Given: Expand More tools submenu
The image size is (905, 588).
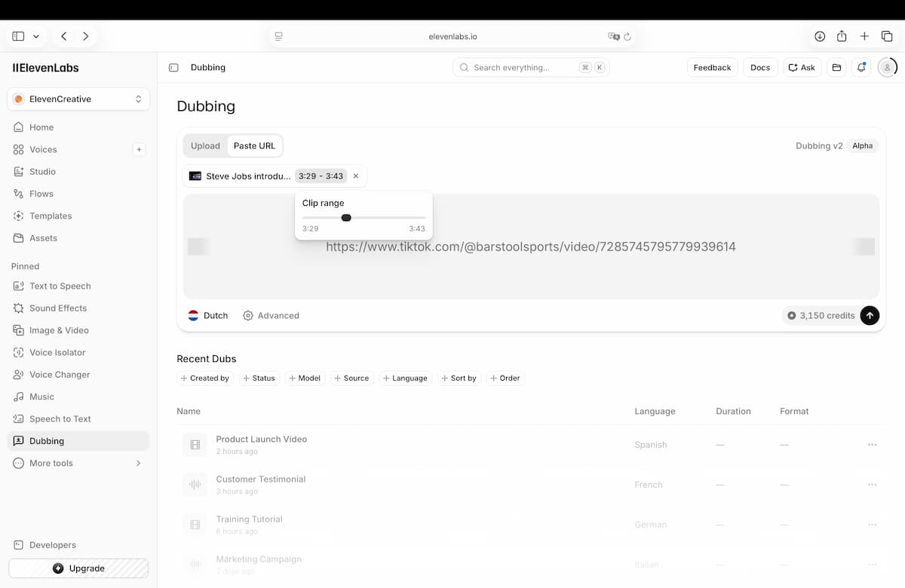Looking at the screenshot, I should coord(78,463).
